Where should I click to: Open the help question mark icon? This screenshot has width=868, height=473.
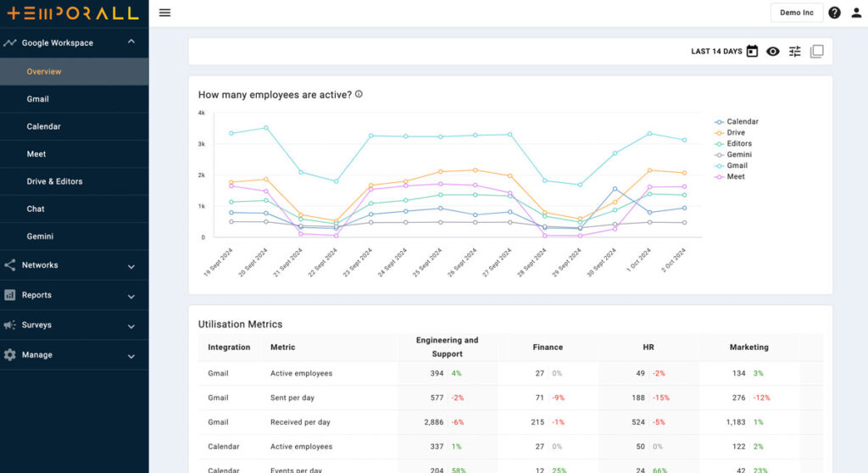(x=834, y=13)
